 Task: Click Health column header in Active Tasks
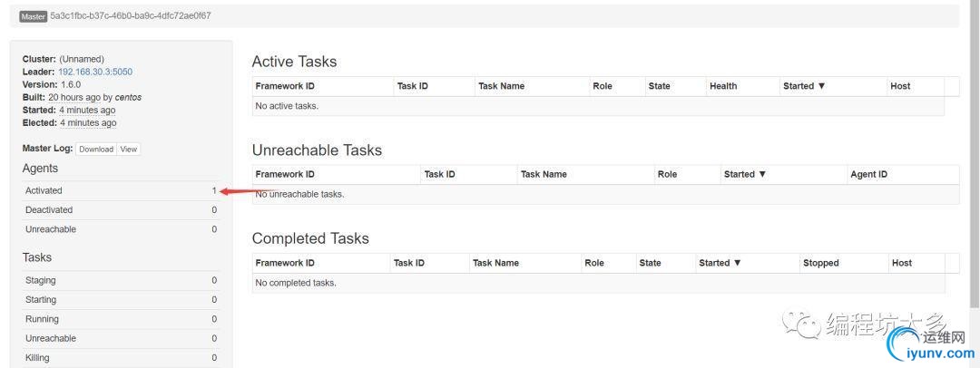[723, 86]
